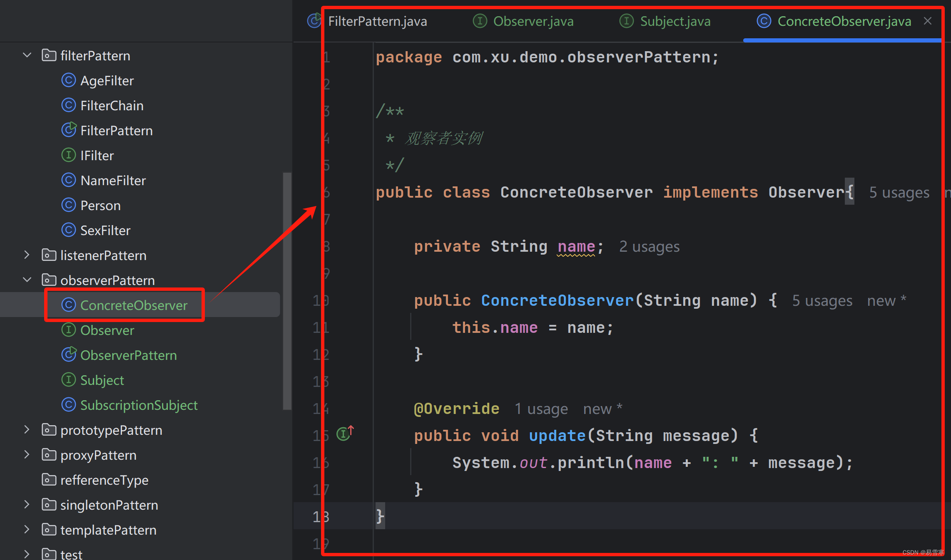
Task: Expand the templatePattern folder
Action: (x=27, y=530)
